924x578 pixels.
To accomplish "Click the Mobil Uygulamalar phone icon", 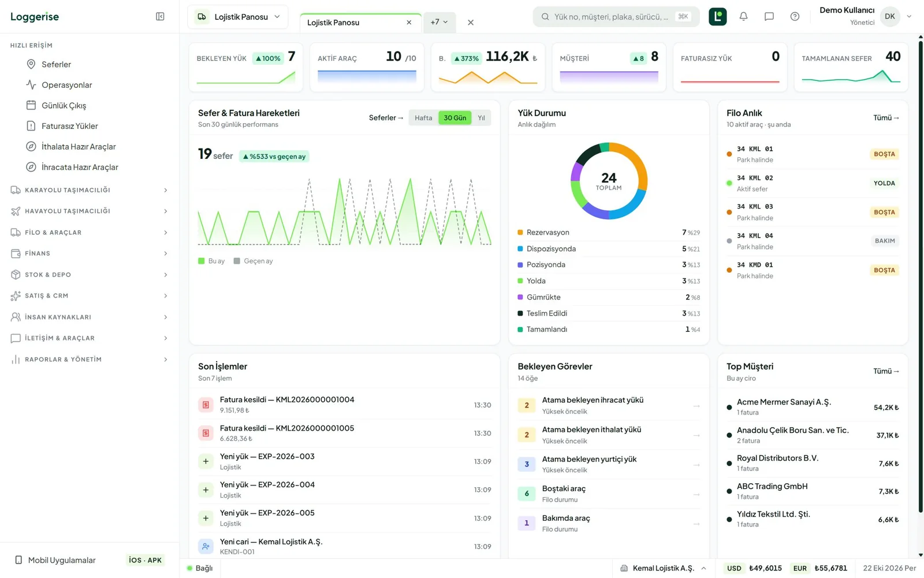I will [18, 560].
